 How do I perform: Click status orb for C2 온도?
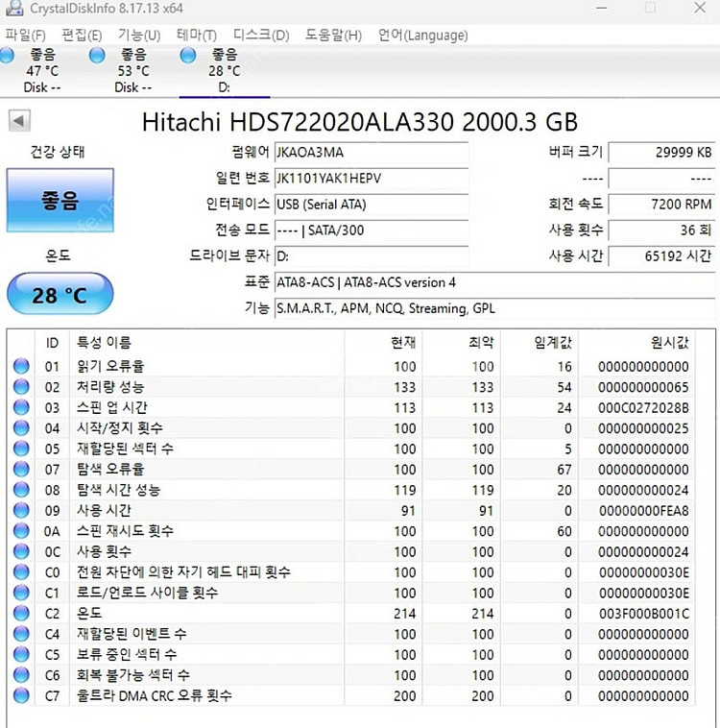21,614
